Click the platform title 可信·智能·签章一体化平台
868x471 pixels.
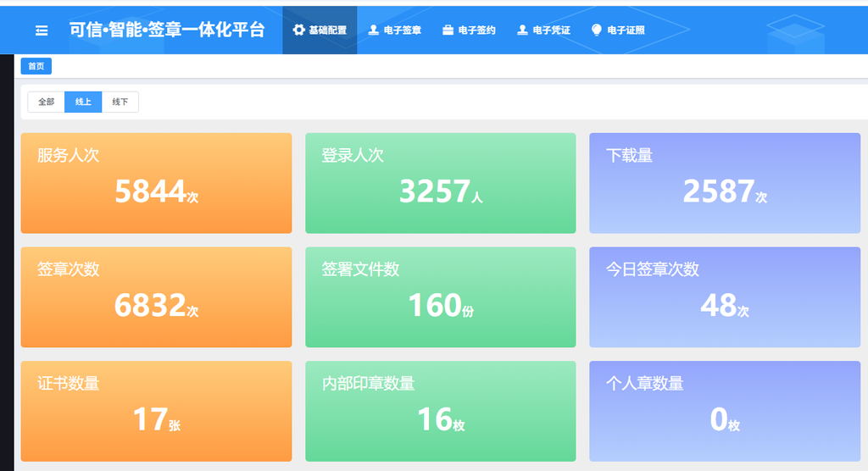[x=167, y=30]
